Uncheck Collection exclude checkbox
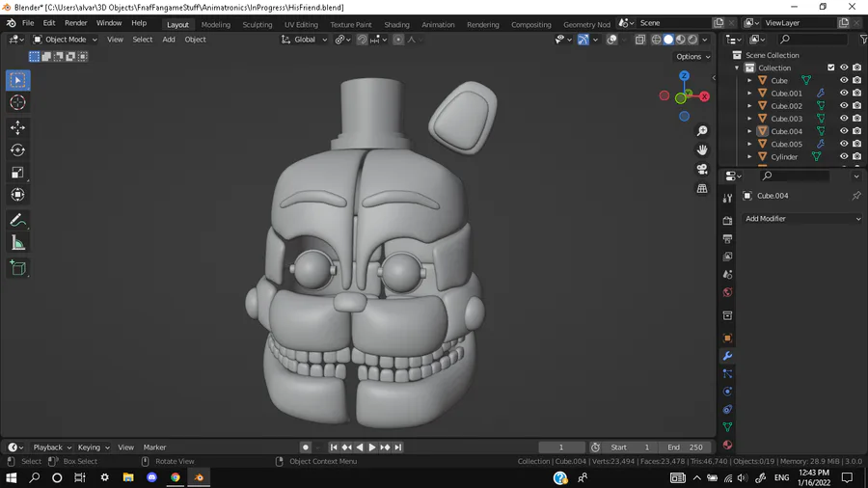868x488 pixels. click(831, 68)
